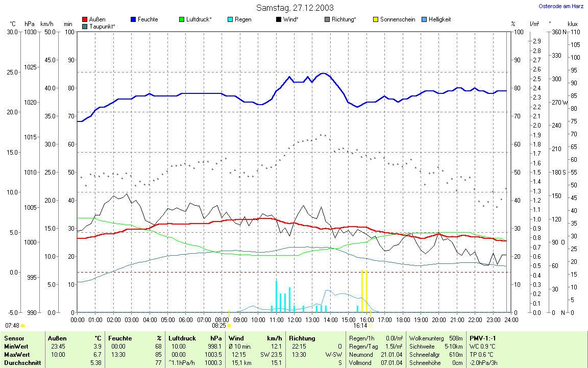Click the sunset icon beside 16:14
Viewport: 588px width, 368px height.
point(371,325)
